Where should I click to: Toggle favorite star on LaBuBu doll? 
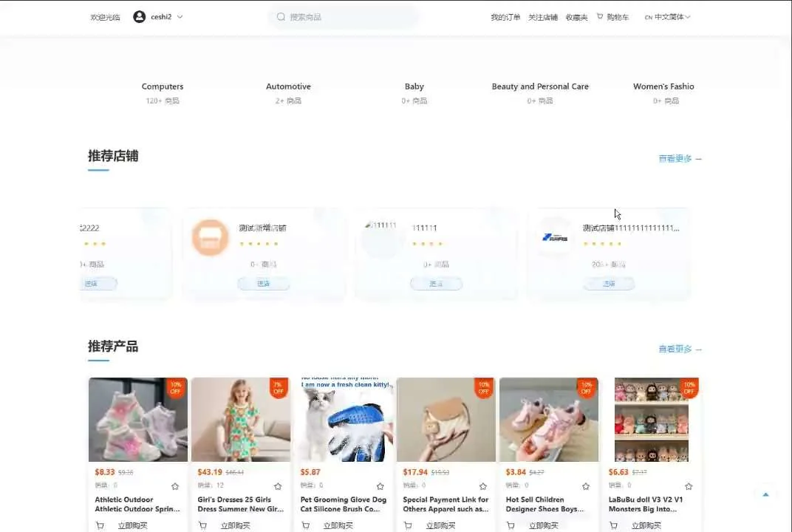(x=689, y=486)
